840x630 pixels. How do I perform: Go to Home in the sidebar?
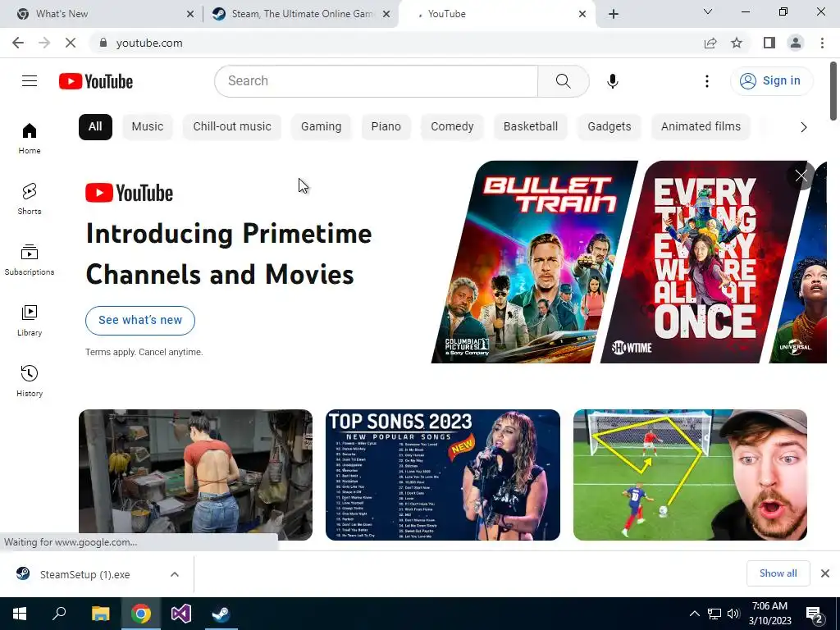point(30,138)
